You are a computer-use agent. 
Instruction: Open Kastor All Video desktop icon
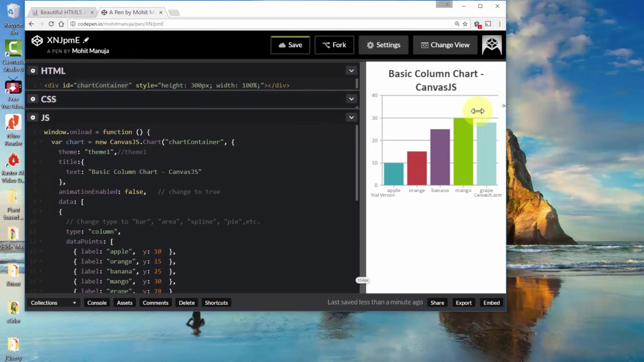[x=13, y=168]
